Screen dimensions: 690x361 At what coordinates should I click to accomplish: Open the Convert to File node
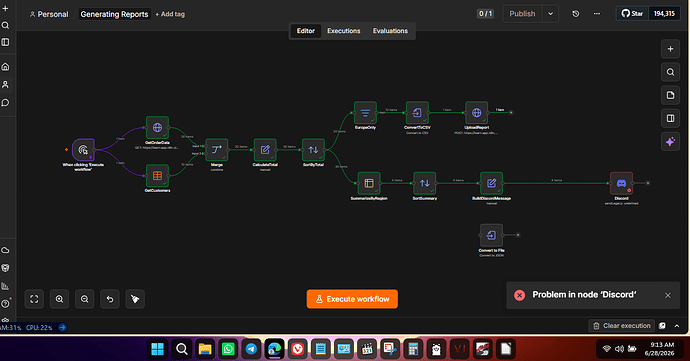[492, 235]
